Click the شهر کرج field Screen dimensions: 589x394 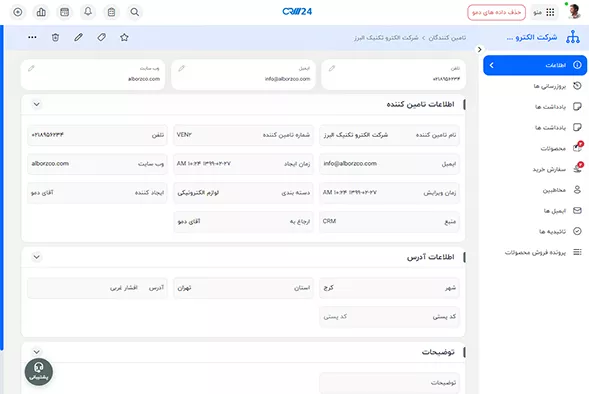click(390, 288)
